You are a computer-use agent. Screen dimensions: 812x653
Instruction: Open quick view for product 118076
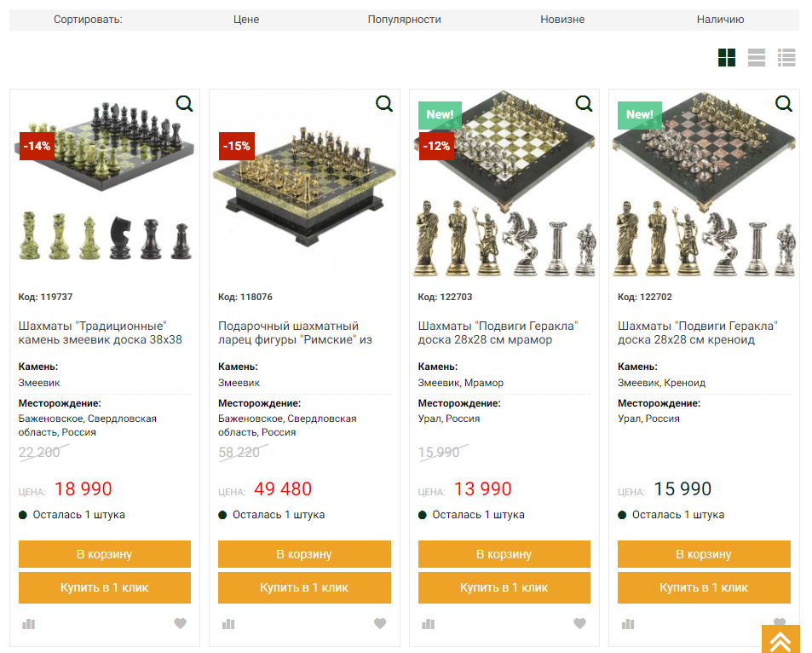point(384,104)
